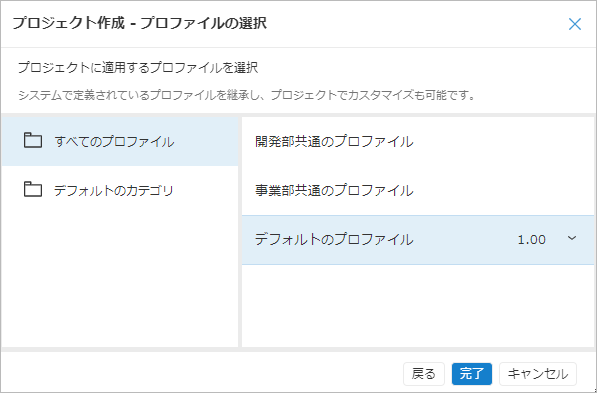
Task: Click the footer bar left of 戻る
Action: pos(202,374)
